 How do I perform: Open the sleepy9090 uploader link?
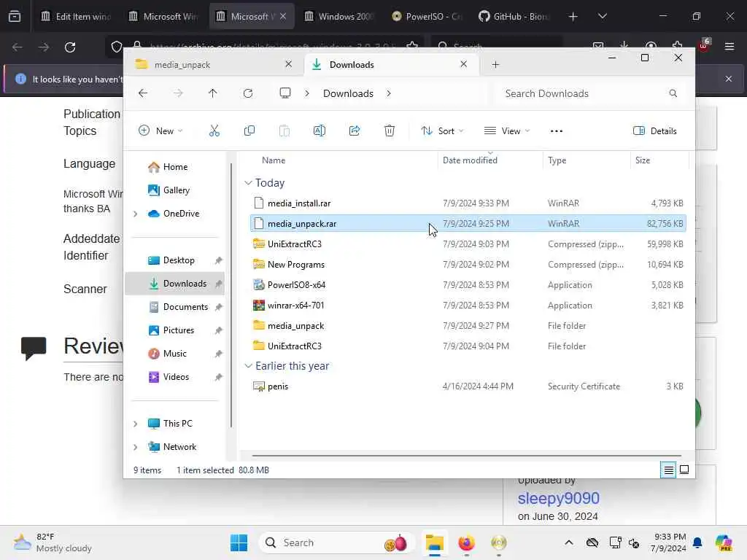[558, 498]
